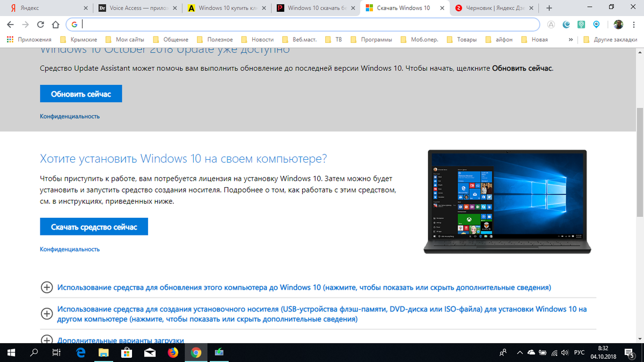The height and width of the screenshot is (362, 644).
Task: Launch Firefox from taskbar
Action: pos(173,352)
